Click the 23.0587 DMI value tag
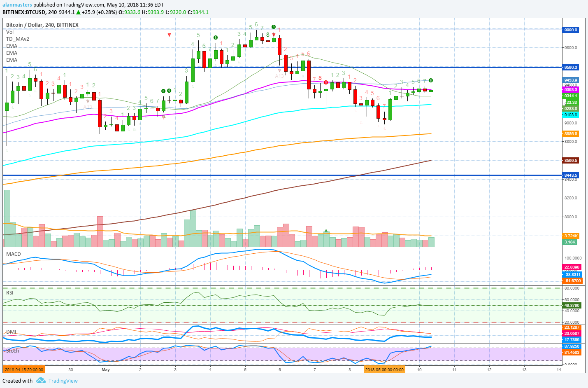The height and width of the screenshot is (388, 588). [x=572, y=333]
